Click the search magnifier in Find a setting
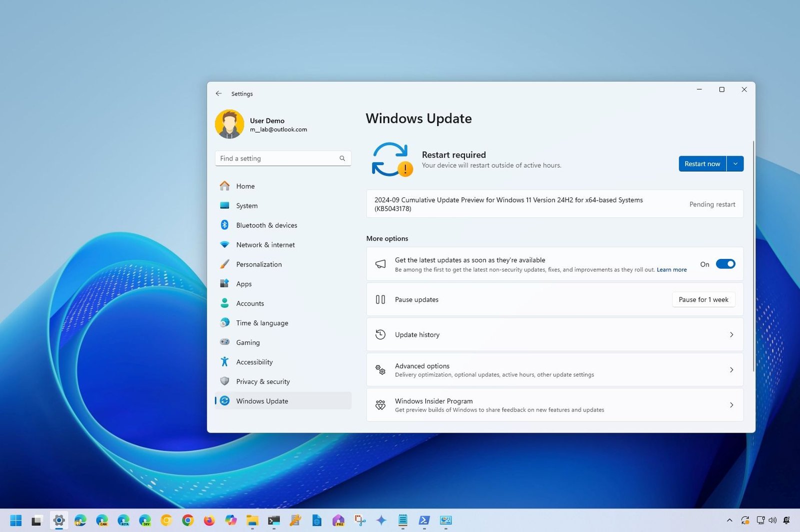Screen dimensions: 800x532 [342, 158]
